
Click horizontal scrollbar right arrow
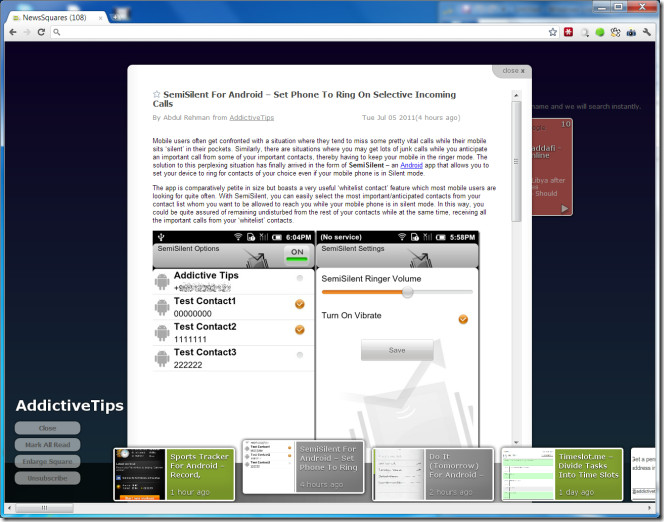click(x=650, y=508)
